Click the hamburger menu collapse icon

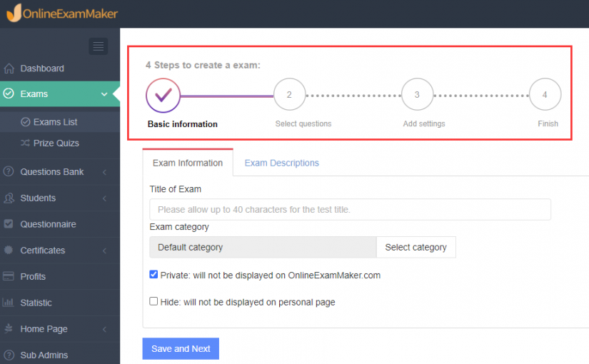(x=99, y=46)
